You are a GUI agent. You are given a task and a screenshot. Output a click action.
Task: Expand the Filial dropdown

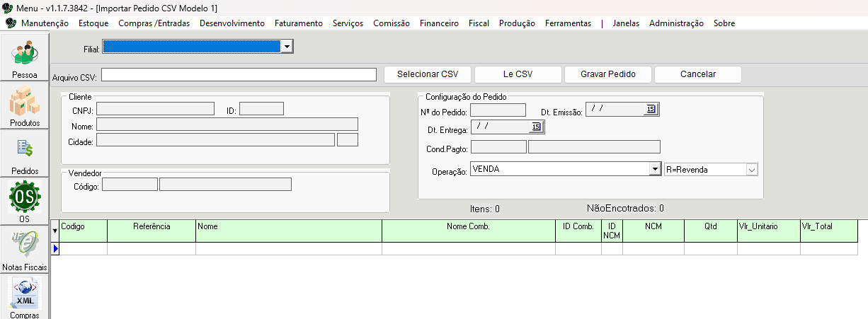287,47
